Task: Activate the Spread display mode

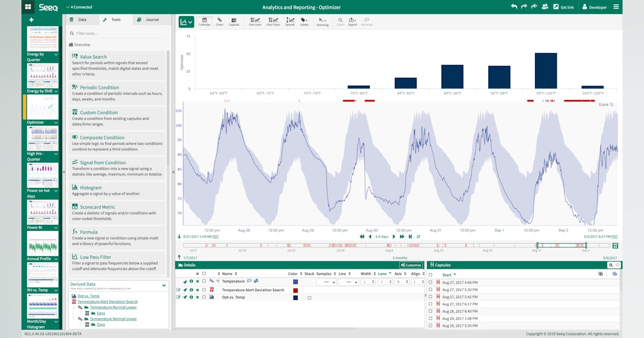Action: [290, 21]
